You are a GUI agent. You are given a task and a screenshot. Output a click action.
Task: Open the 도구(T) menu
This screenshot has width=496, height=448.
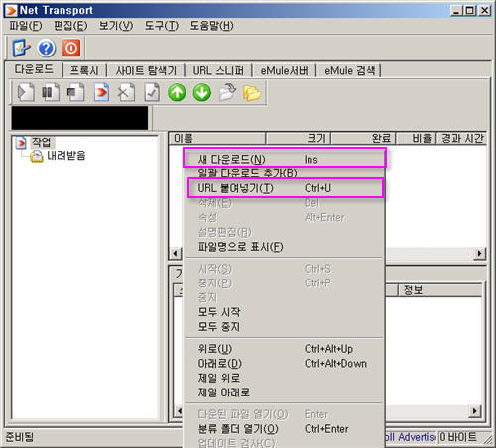click(x=162, y=26)
